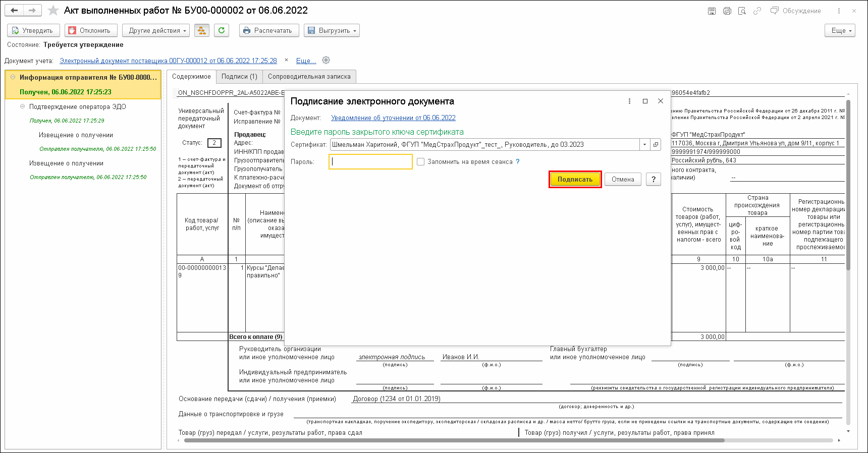Select the Информация отправителя № БУ00-0000 row

[x=83, y=84]
